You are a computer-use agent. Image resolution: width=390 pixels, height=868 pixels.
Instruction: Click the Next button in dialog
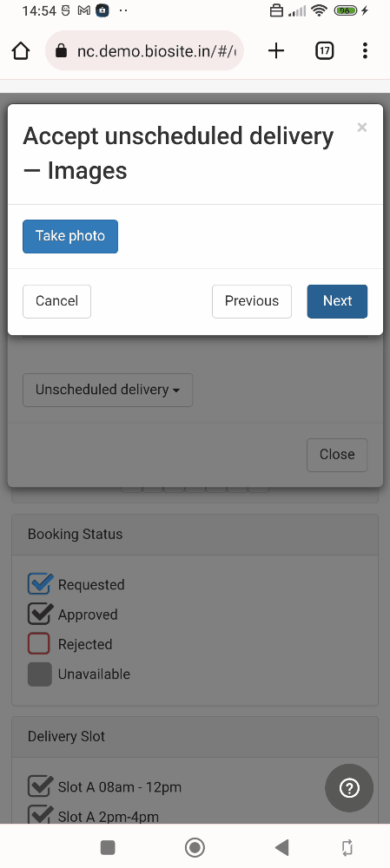click(337, 301)
